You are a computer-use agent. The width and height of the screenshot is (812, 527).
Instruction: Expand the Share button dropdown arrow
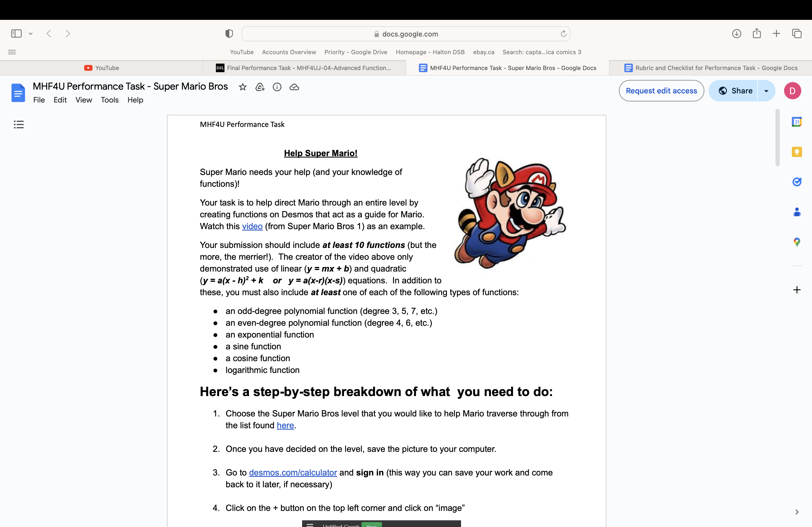(x=766, y=91)
